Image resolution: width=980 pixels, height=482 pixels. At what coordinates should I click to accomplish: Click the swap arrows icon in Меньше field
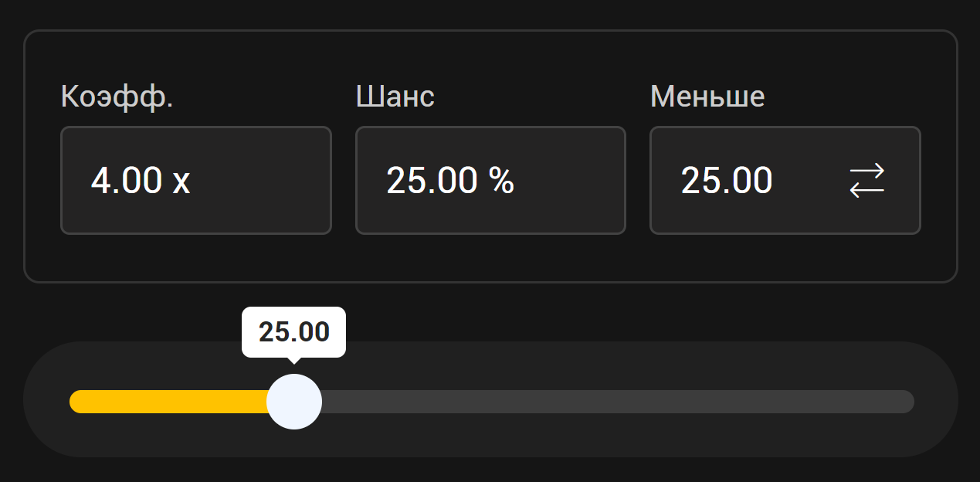click(x=866, y=181)
